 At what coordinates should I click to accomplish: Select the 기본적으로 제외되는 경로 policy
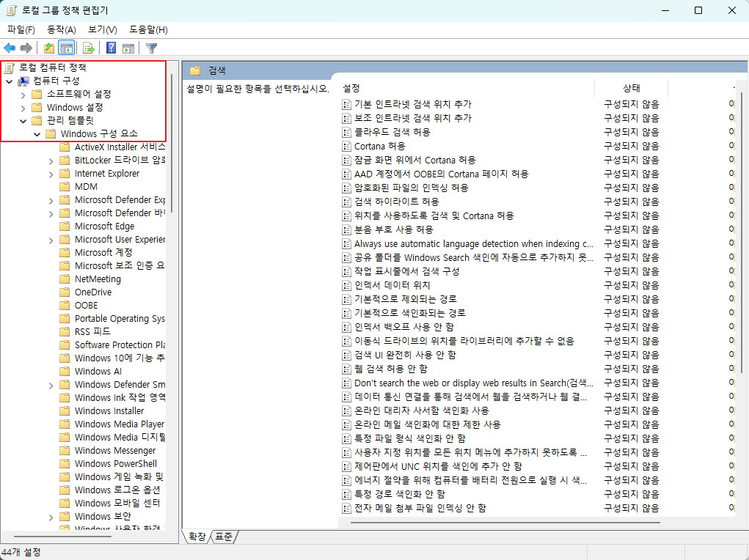(x=406, y=299)
